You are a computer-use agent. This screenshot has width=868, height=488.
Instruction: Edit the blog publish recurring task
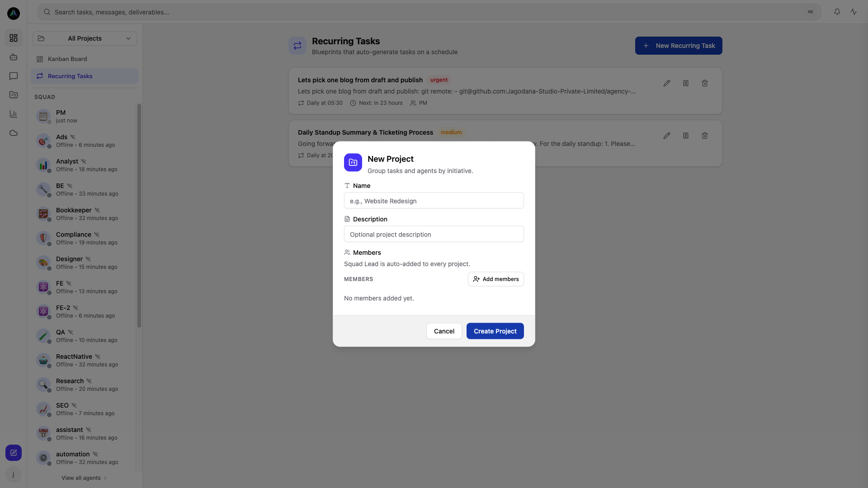[x=666, y=84]
